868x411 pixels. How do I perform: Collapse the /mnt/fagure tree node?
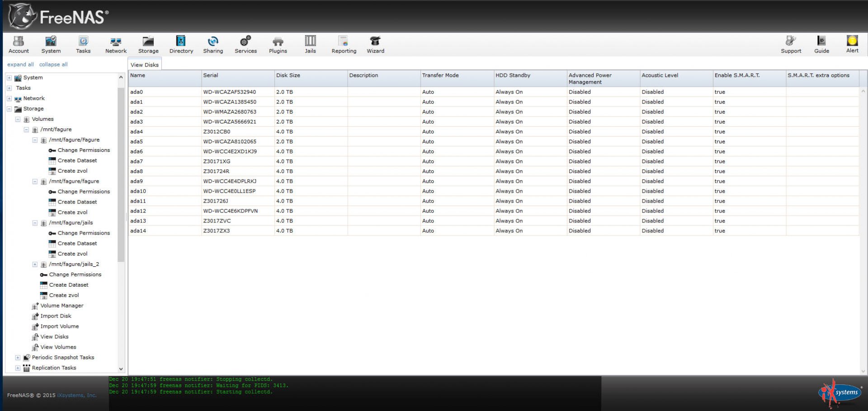coord(26,130)
